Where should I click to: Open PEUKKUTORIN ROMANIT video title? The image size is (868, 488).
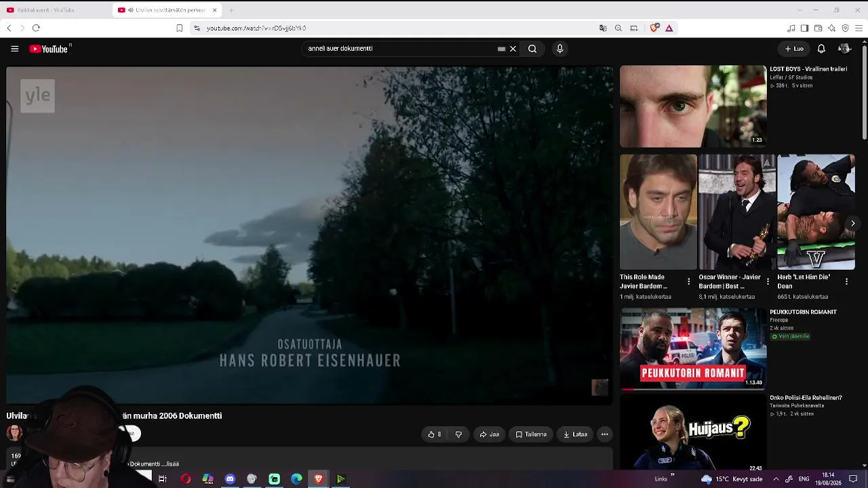click(803, 312)
